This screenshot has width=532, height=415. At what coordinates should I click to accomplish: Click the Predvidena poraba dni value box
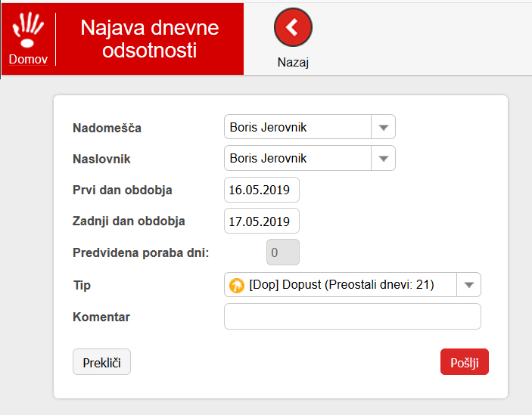point(283,252)
